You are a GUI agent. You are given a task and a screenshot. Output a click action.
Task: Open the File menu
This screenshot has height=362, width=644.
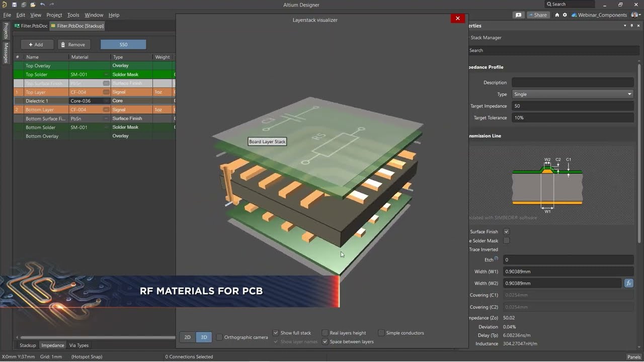(x=7, y=15)
